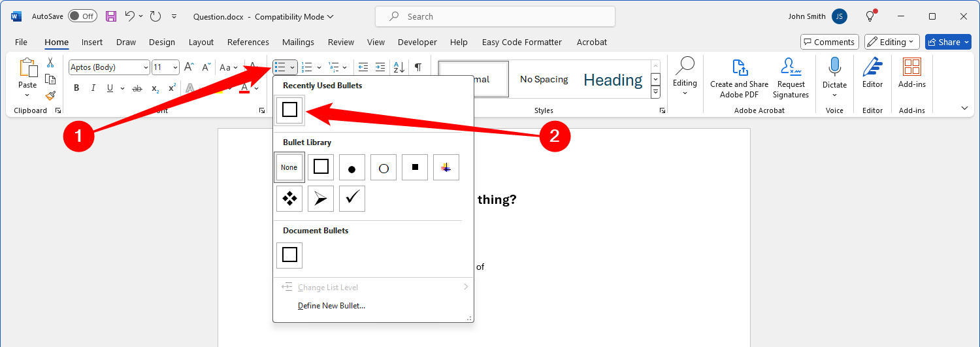Image resolution: width=980 pixels, height=347 pixels.
Task: Click the Redo icon in title bar
Action: (x=155, y=16)
